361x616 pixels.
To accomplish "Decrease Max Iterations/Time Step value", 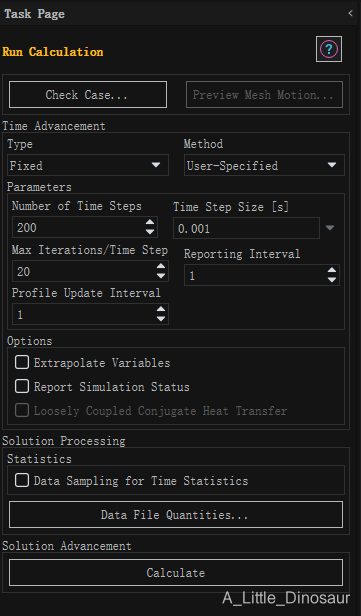I will tap(161, 276).
